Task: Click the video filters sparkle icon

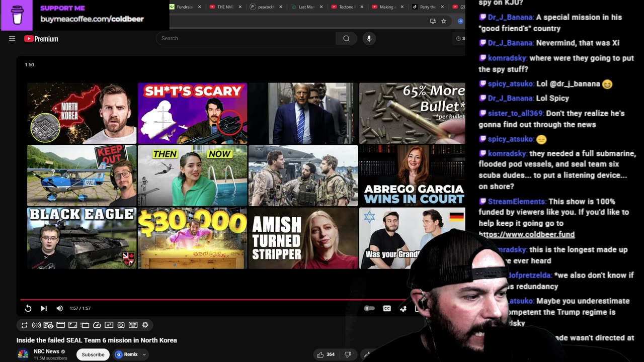Action: tap(109, 325)
